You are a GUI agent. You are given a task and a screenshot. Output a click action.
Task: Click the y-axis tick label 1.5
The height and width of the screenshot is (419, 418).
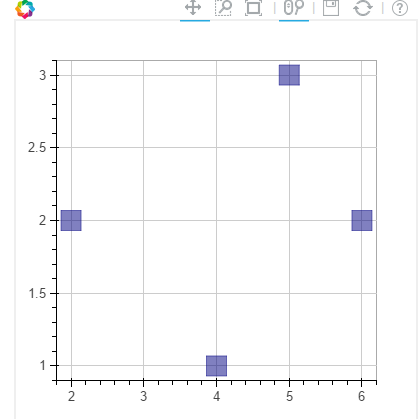[x=37, y=293]
